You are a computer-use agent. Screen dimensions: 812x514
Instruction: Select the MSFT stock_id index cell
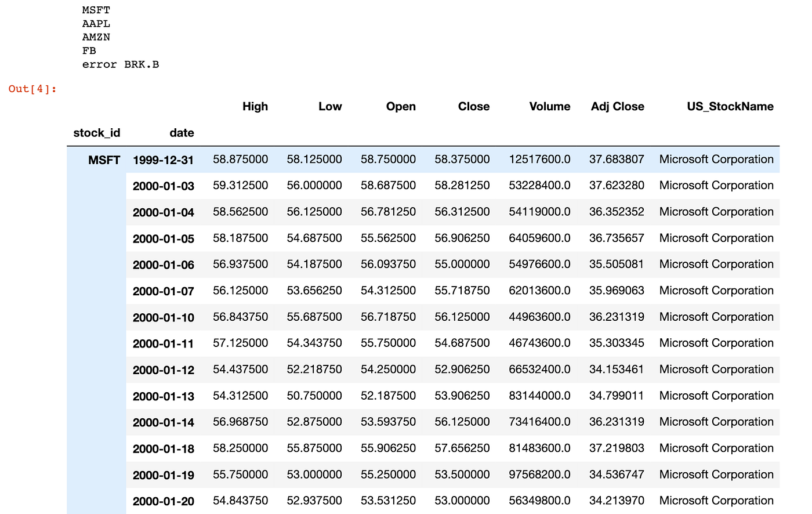point(104,160)
